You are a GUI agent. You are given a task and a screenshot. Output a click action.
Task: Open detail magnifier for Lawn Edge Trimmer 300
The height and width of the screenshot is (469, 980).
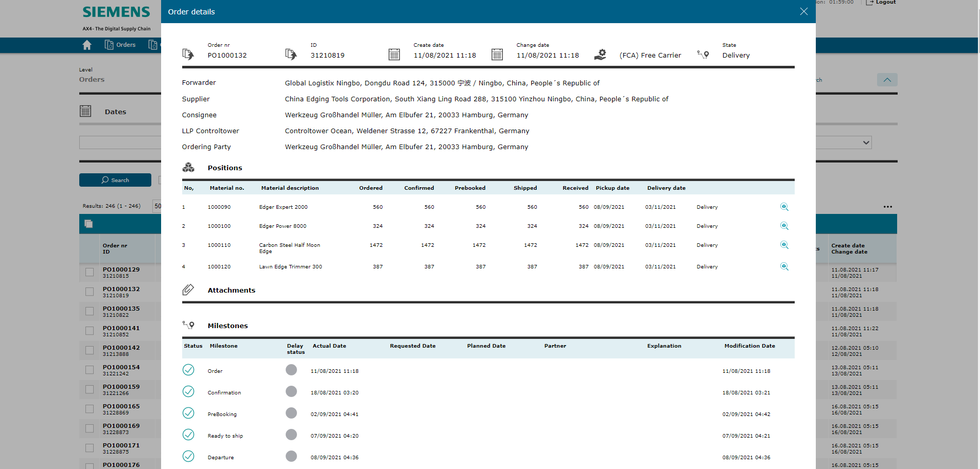click(x=784, y=266)
